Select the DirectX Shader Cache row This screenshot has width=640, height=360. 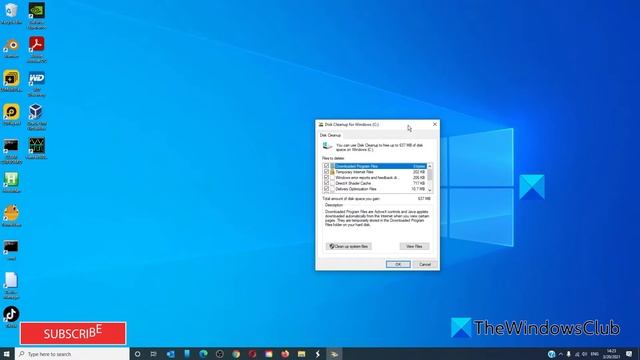[x=375, y=183]
